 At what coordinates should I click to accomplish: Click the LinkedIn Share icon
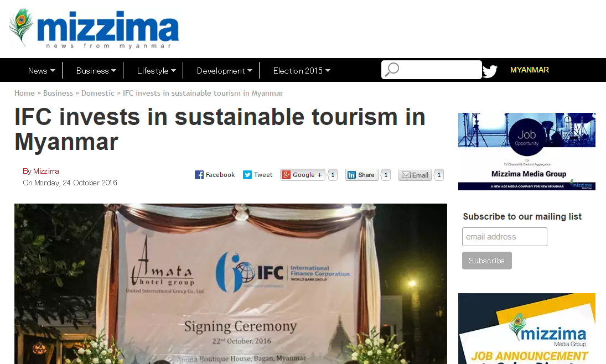351,175
